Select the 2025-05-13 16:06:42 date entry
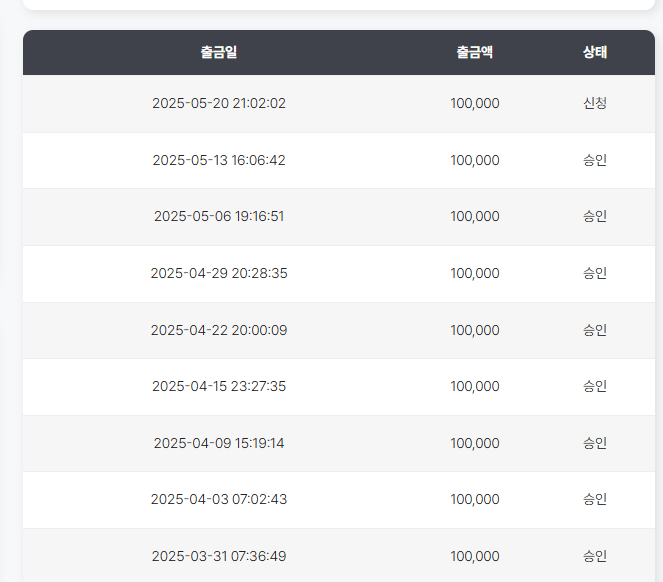This screenshot has height=582, width=663. [x=219, y=160]
